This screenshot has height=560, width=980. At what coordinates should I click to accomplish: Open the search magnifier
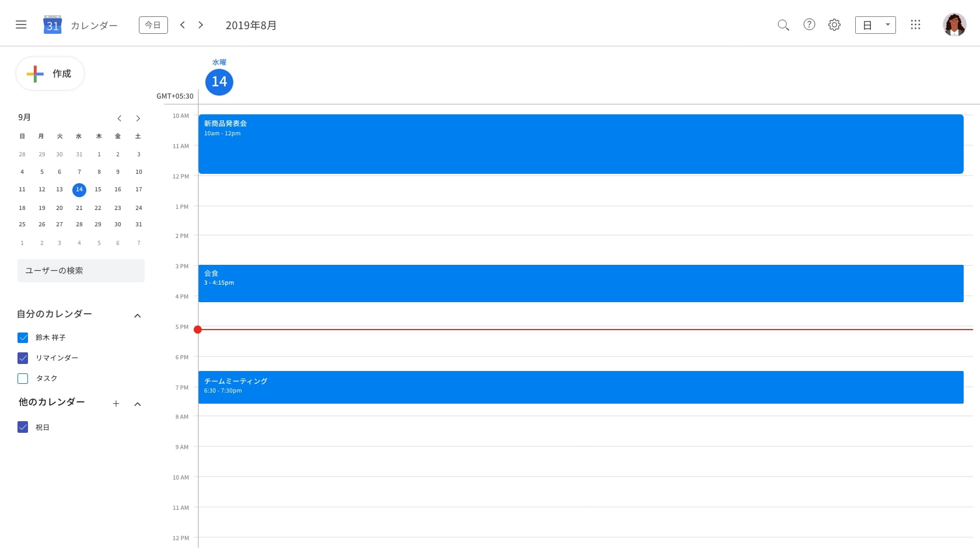point(783,25)
